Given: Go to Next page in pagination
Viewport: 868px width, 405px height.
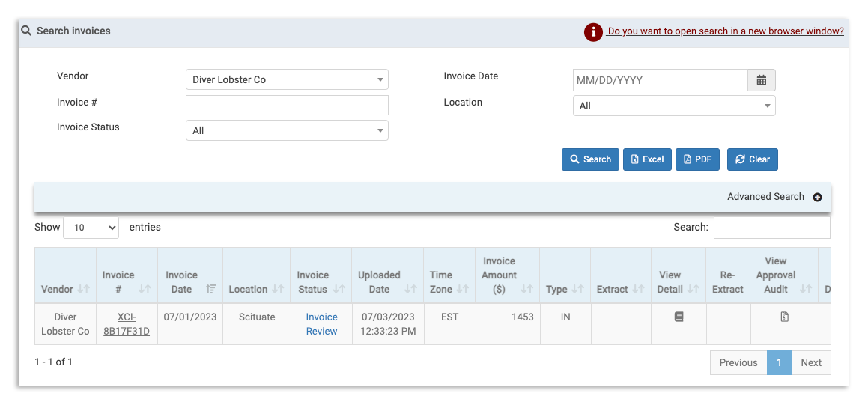Looking at the screenshot, I should tap(811, 363).
